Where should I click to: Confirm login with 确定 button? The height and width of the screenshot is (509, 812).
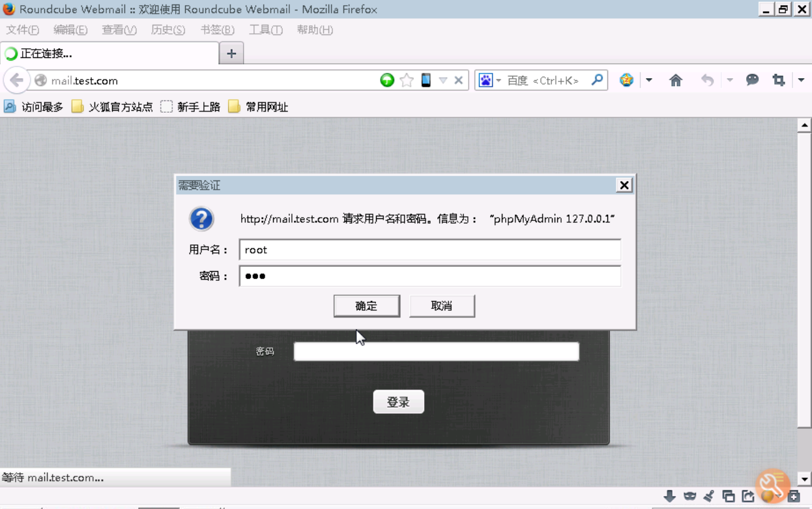tap(366, 306)
